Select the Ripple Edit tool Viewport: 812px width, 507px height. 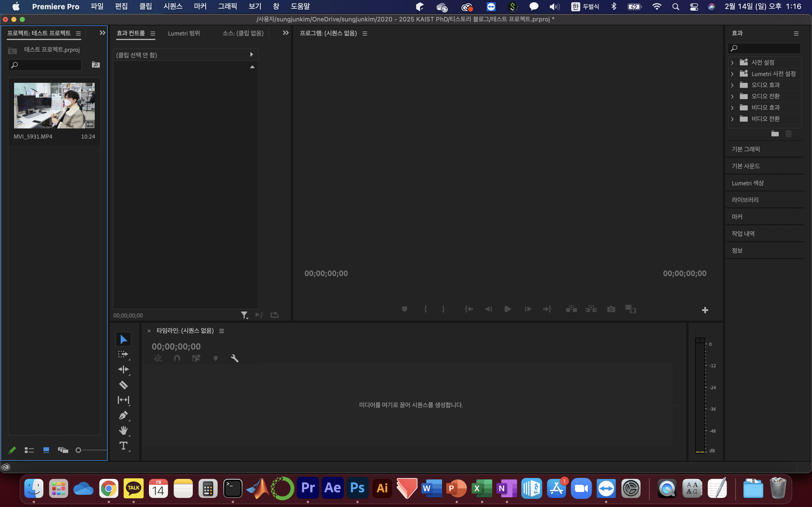(x=123, y=369)
